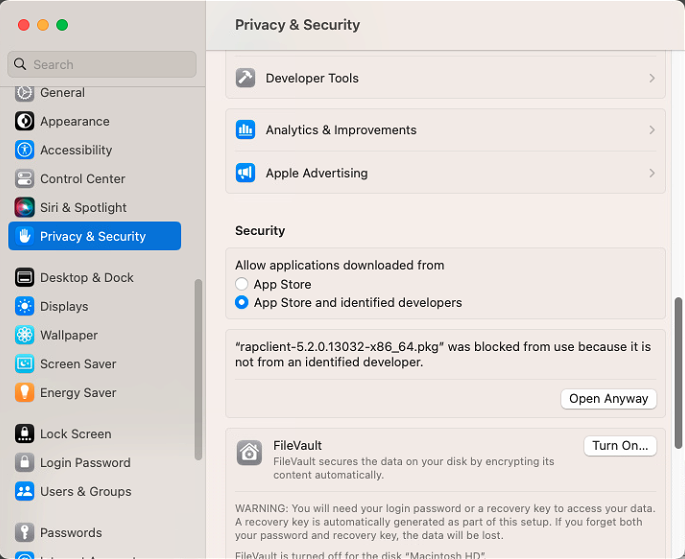
Task: Click the main pane vertical scrollbar
Action: point(678,373)
